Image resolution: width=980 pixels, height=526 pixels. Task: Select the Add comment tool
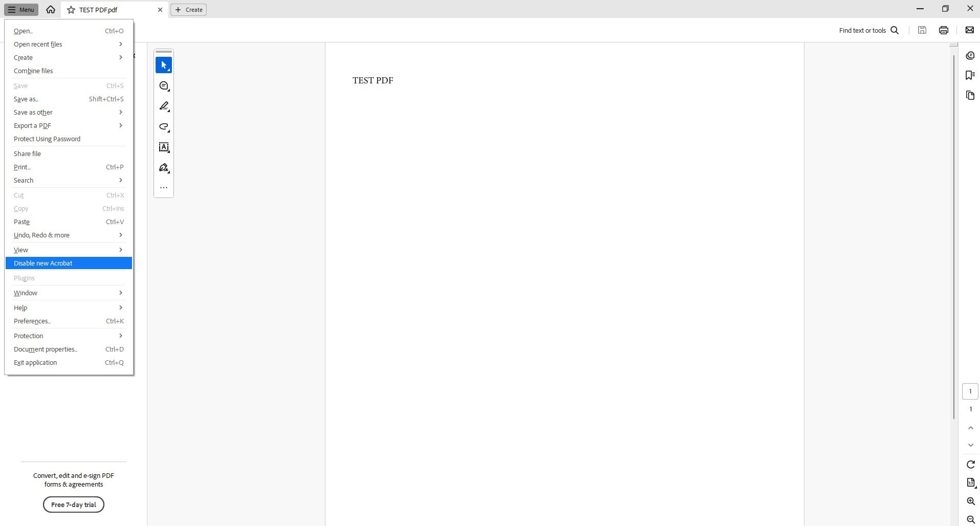click(164, 86)
